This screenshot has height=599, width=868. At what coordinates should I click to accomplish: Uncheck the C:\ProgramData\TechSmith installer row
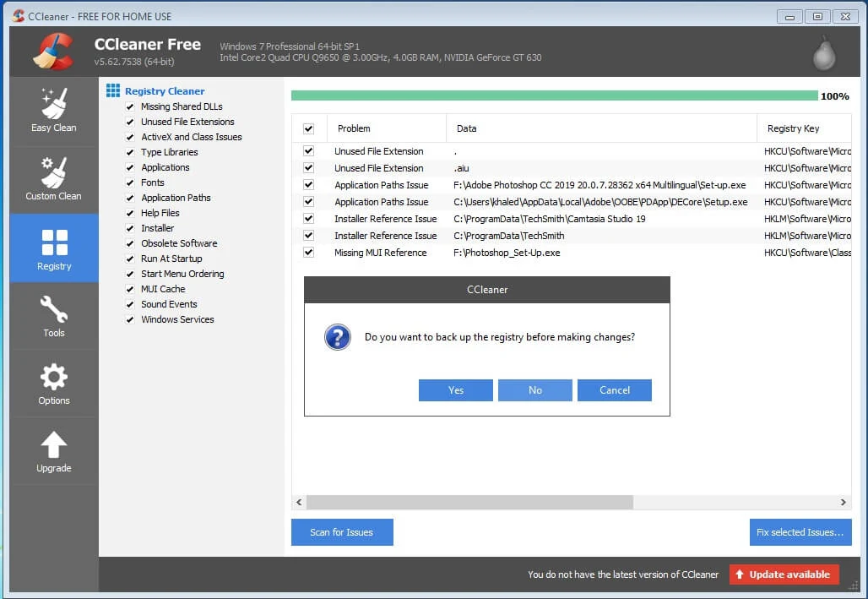click(x=309, y=236)
